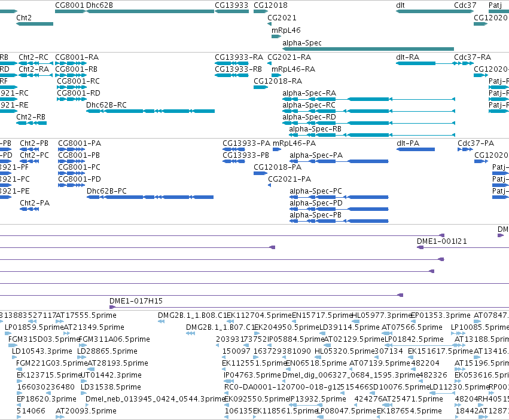Open the mRpL46-RA transcript label
The image size is (509, 420).
(294, 69)
